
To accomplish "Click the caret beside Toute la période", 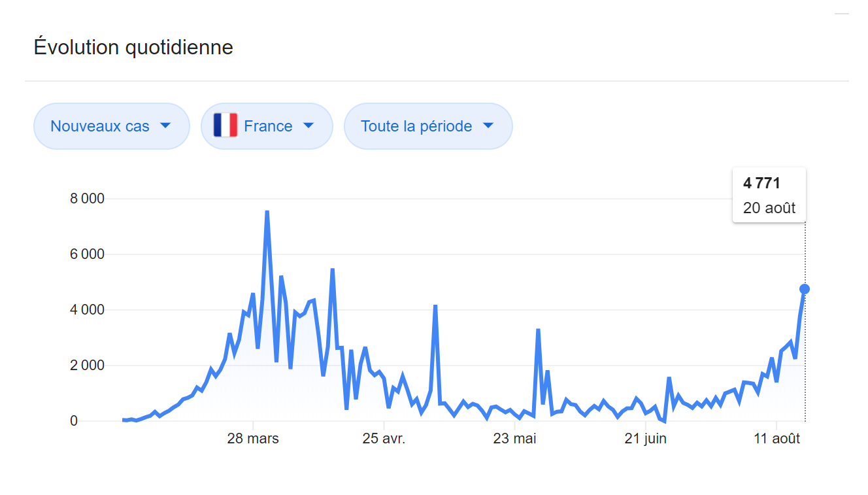I will pyautogui.click(x=488, y=126).
